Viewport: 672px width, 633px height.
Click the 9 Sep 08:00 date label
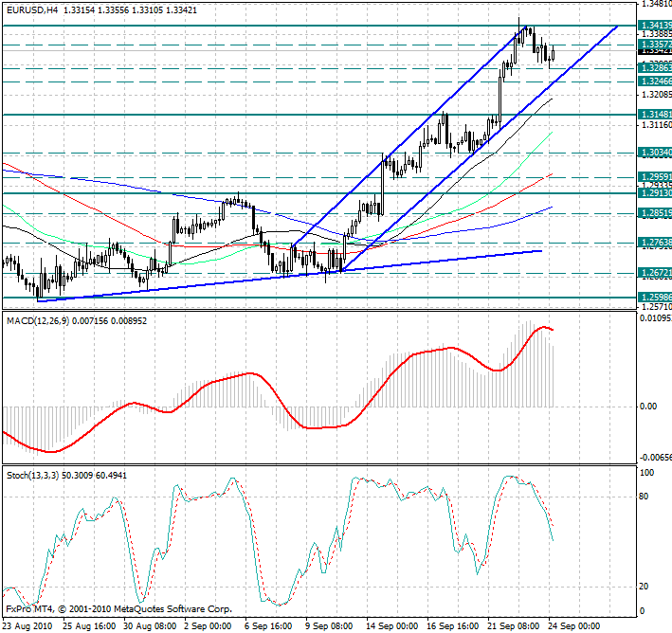click(x=329, y=626)
